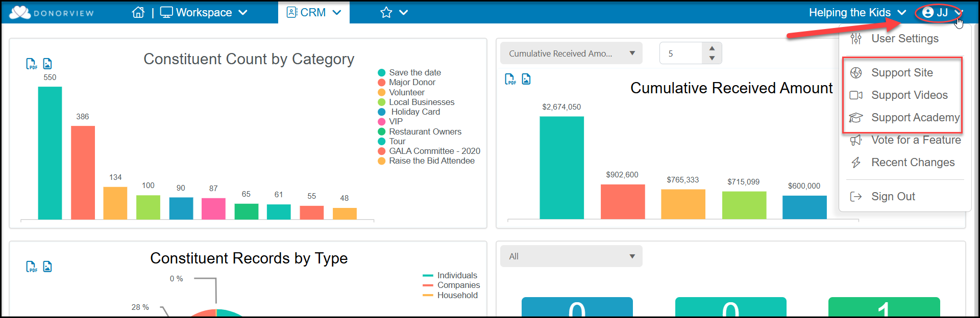Image resolution: width=980 pixels, height=318 pixels.
Task: Click the $715,099 green bar
Action: 744,205
